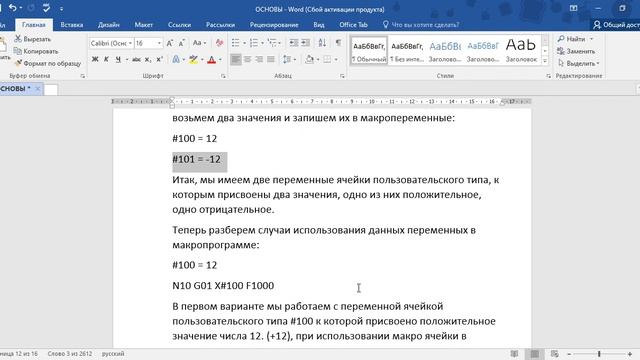The height and width of the screenshot is (360, 640).
Task: Apply the red font color
Action: [211, 60]
